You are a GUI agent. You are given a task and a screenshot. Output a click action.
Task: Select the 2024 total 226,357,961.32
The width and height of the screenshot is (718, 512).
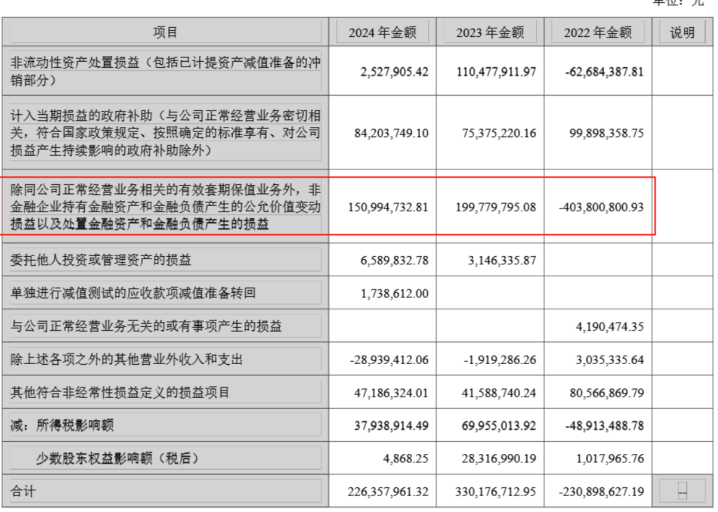tap(386, 491)
